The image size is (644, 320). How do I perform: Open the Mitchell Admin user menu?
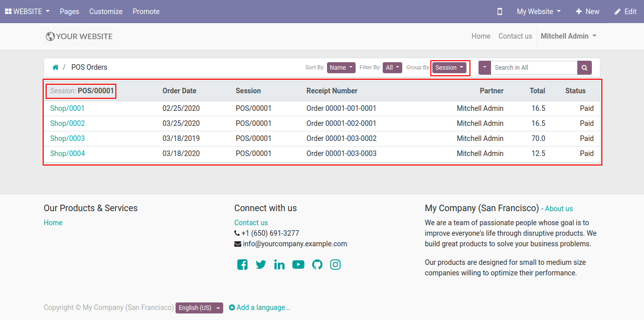click(x=568, y=36)
